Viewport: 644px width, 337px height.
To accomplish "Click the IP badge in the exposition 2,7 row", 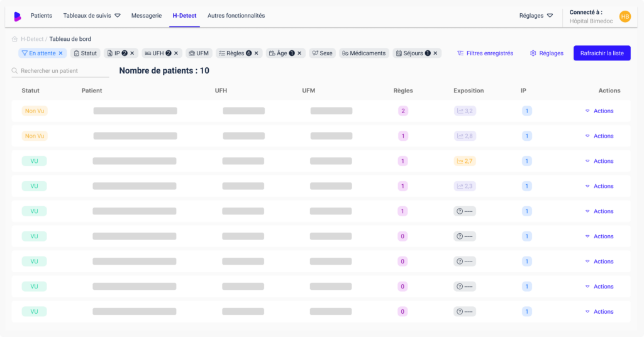I will [x=527, y=161].
